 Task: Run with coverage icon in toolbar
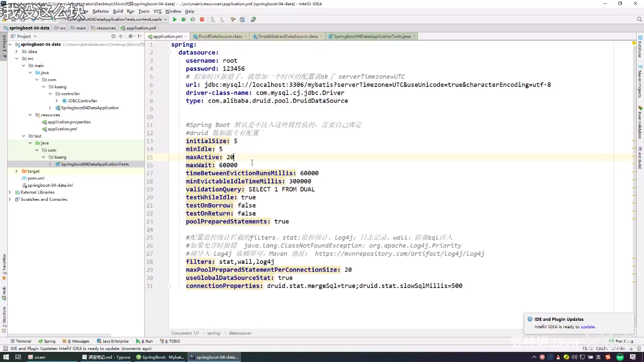tap(193, 19)
